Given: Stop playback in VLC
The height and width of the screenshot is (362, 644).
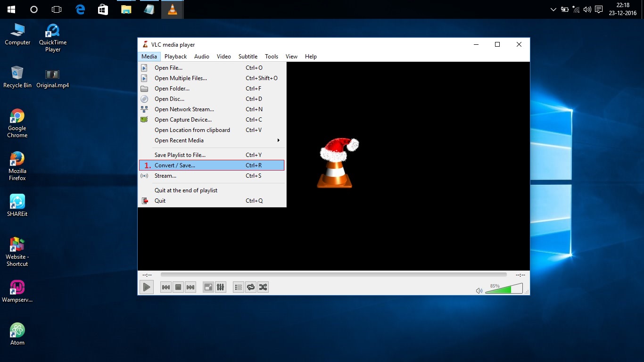Looking at the screenshot, I should (178, 287).
